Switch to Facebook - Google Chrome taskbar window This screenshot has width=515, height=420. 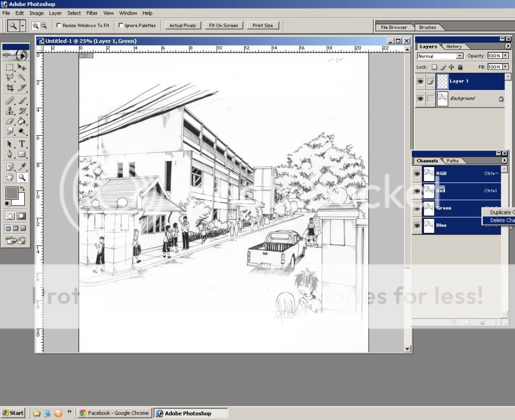[115, 413]
